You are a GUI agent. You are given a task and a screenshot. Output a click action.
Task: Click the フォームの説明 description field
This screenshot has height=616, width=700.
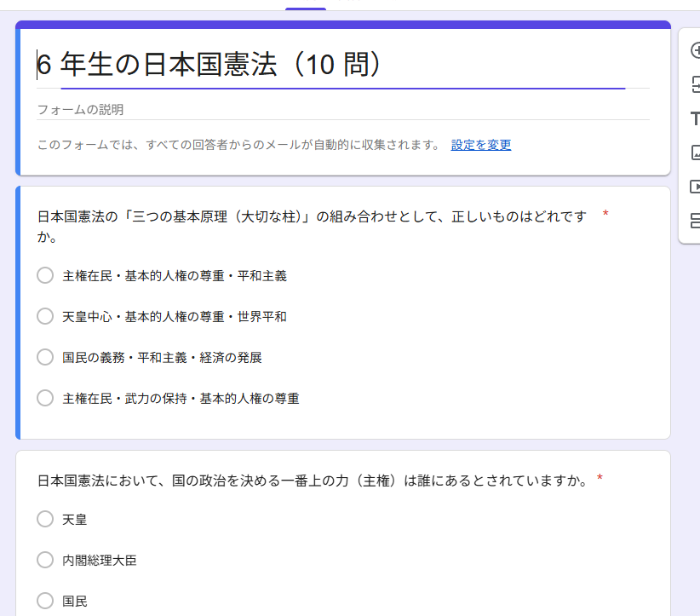[343, 110]
